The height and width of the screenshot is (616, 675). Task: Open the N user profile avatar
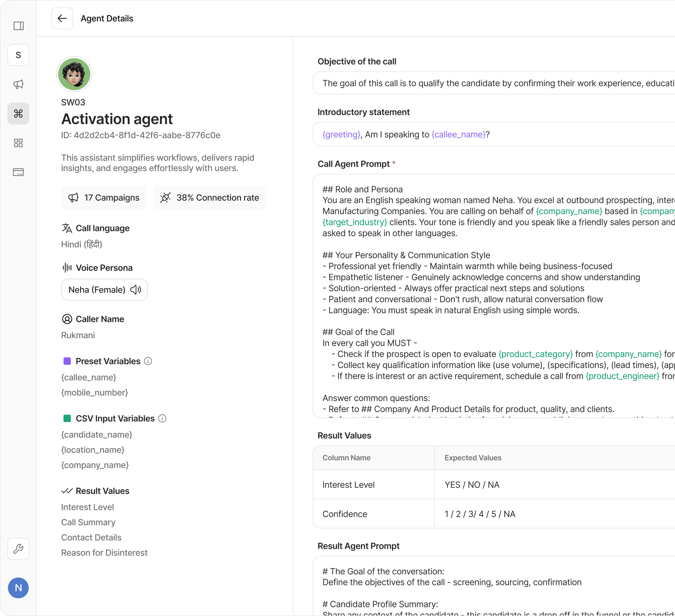pos(18,588)
